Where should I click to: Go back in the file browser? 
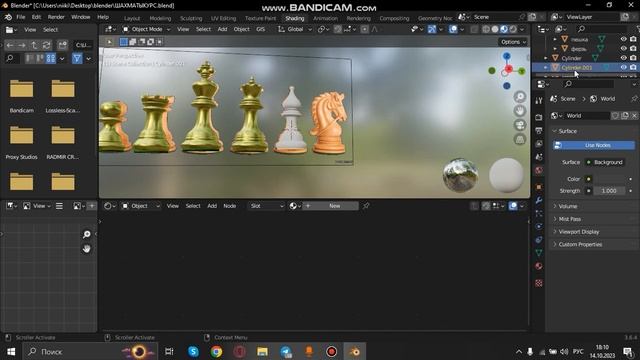[x=10, y=45]
